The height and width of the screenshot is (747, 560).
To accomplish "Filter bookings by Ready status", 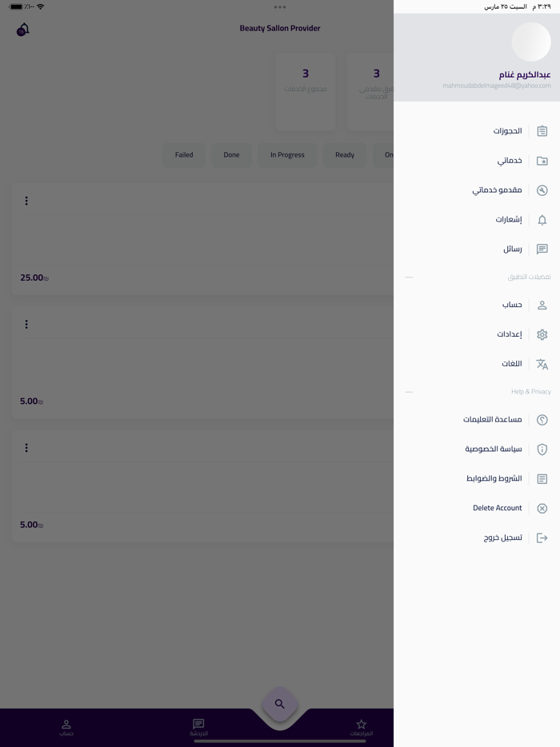I will pos(345,155).
